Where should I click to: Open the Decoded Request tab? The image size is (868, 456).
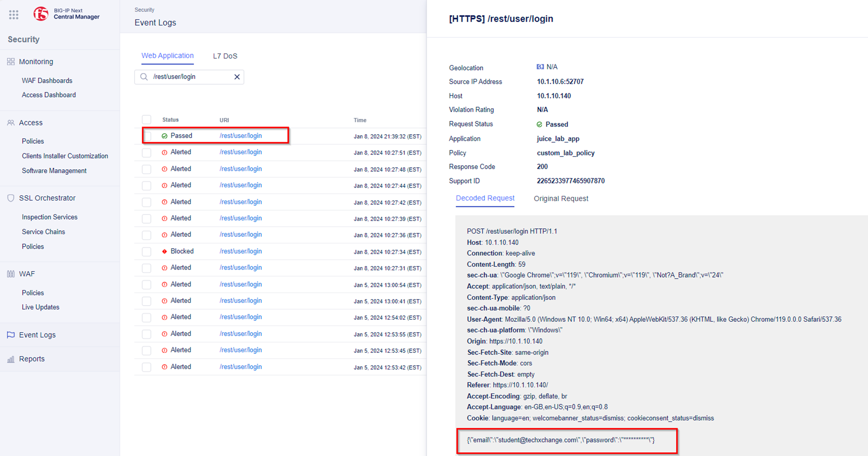485,198
